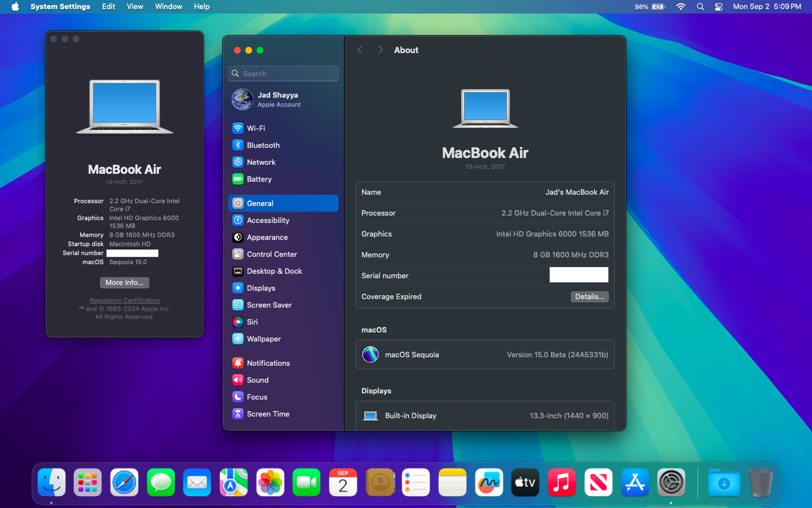
Task: Open the Apple menu
Action: (15, 7)
